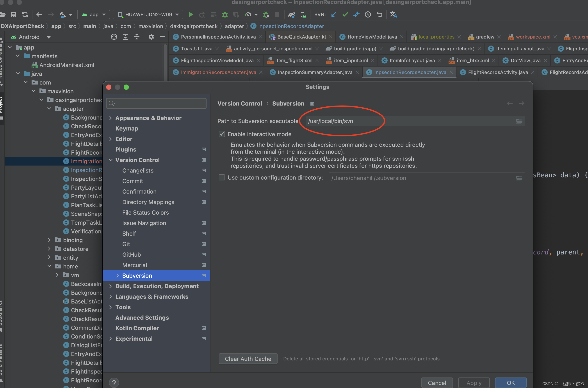Collapse Version Control settings section
This screenshot has height=388, width=588.
click(110, 160)
